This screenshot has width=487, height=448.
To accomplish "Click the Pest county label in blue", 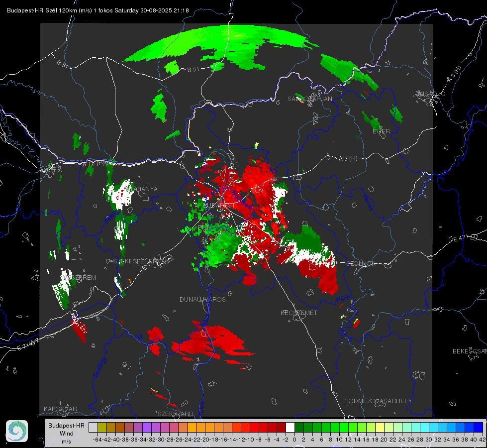I will pyautogui.click(x=342, y=299).
